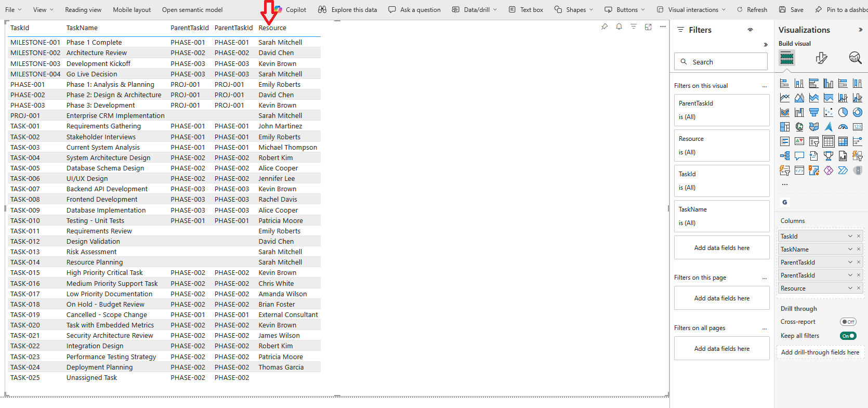Switch to Reading view
The width and height of the screenshot is (868, 408).
click(83, 10)
